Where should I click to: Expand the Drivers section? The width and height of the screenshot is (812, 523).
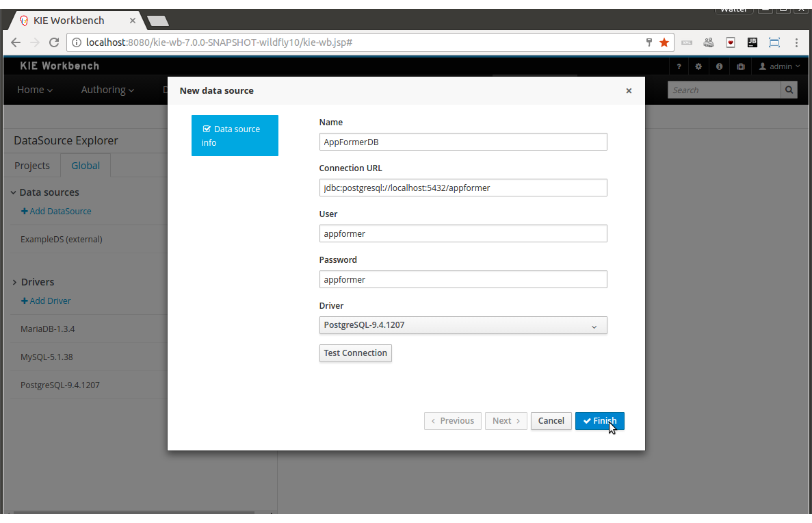click(x=14, y=282)
